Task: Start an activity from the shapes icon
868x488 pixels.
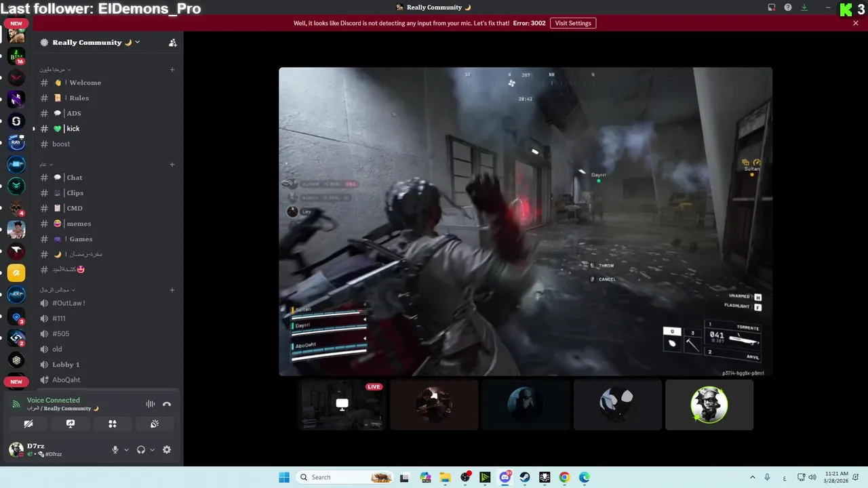Action: click(113, 424)
